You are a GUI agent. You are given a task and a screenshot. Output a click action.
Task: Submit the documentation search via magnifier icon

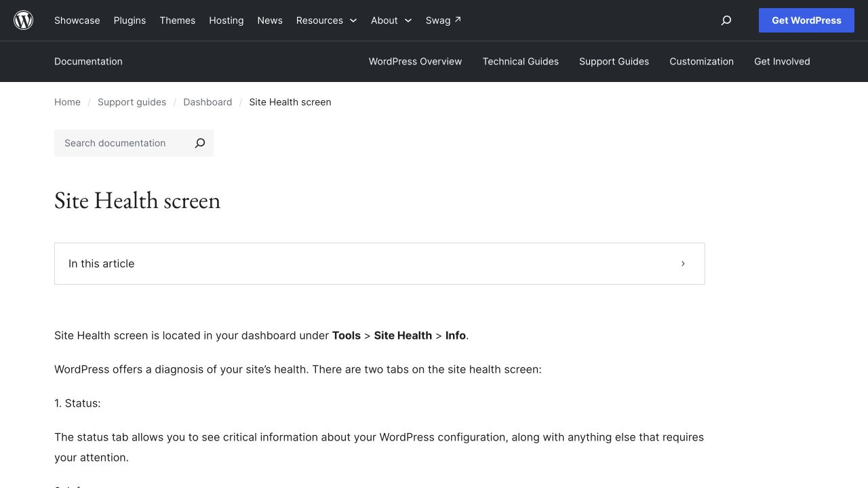pos(200,143)
